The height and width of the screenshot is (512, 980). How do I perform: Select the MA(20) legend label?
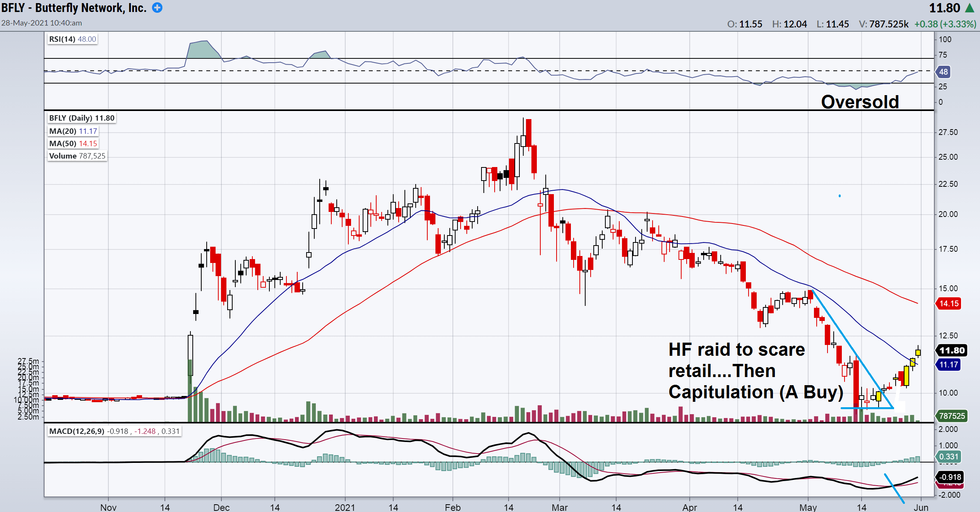coord(73,131)
